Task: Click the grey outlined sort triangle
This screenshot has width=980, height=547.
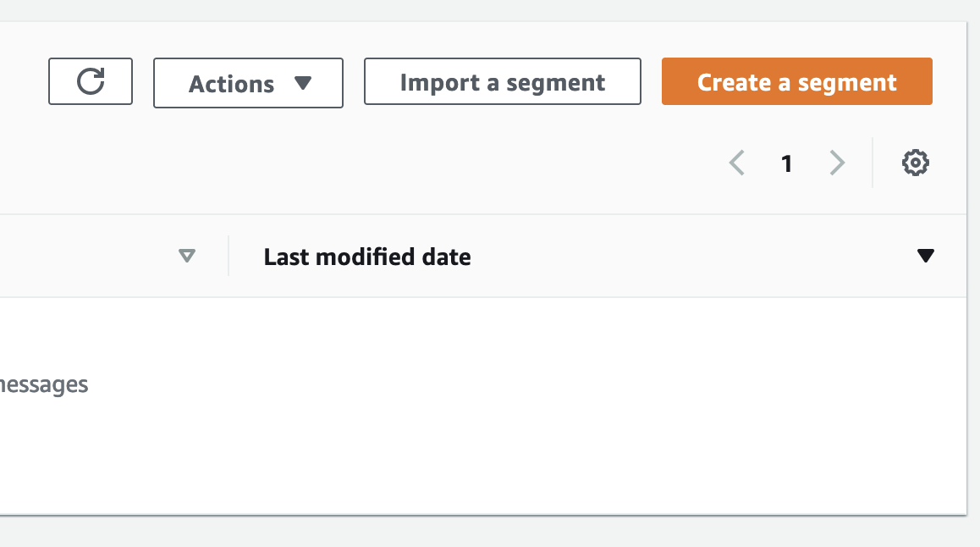Action: (x=187, y=256)
